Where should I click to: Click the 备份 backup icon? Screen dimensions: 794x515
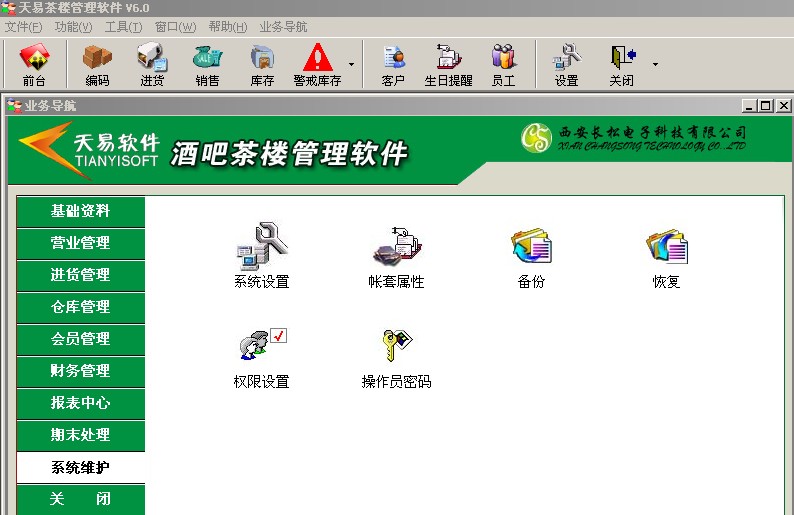coord(531,246)
